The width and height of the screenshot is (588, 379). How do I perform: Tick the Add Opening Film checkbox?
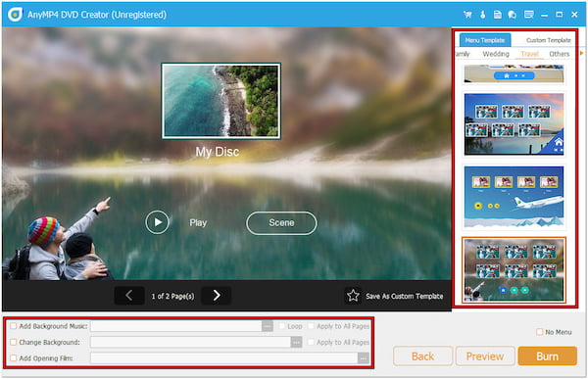click(14, 358)
